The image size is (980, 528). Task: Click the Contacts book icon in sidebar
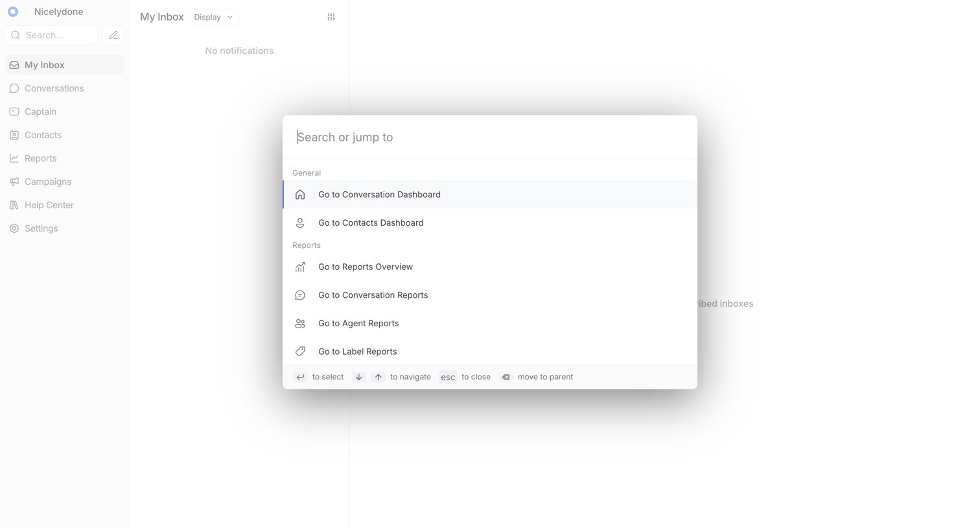point(14,135)
